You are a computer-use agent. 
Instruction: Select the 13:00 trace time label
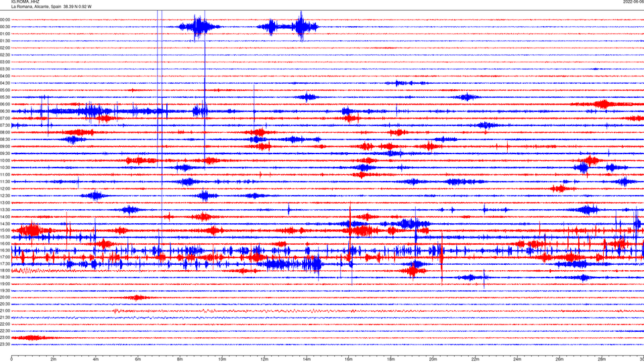coord(5,202)
